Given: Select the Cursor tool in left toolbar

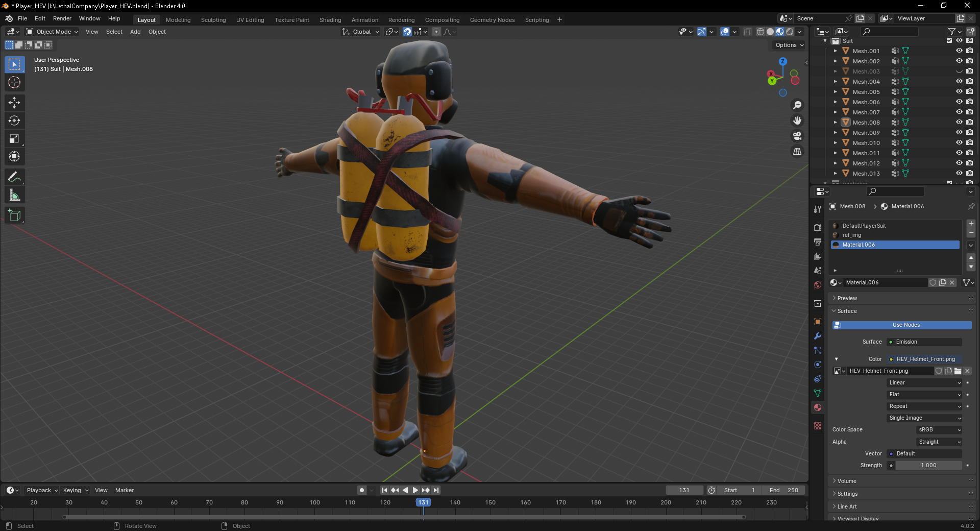Looking at the screenshot, I should point(14,82).
